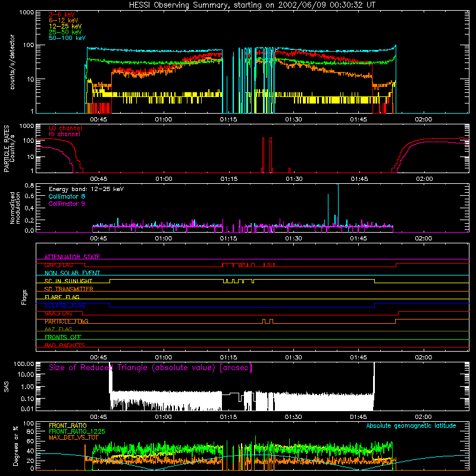Click 01:15 tick under counts plot

click(228, 120)
